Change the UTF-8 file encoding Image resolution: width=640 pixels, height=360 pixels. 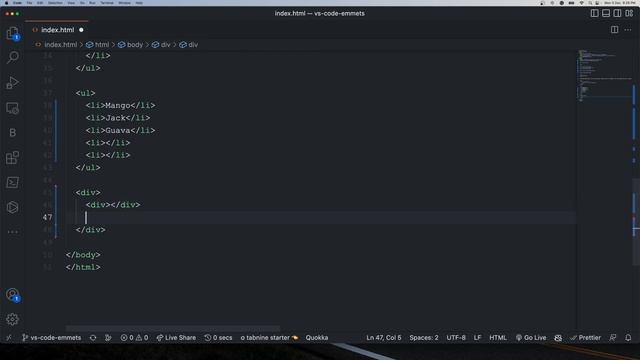point(456,338)
